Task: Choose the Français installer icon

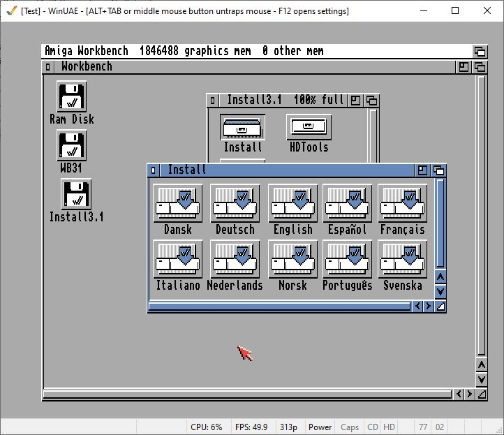Action: pos(402,203)
